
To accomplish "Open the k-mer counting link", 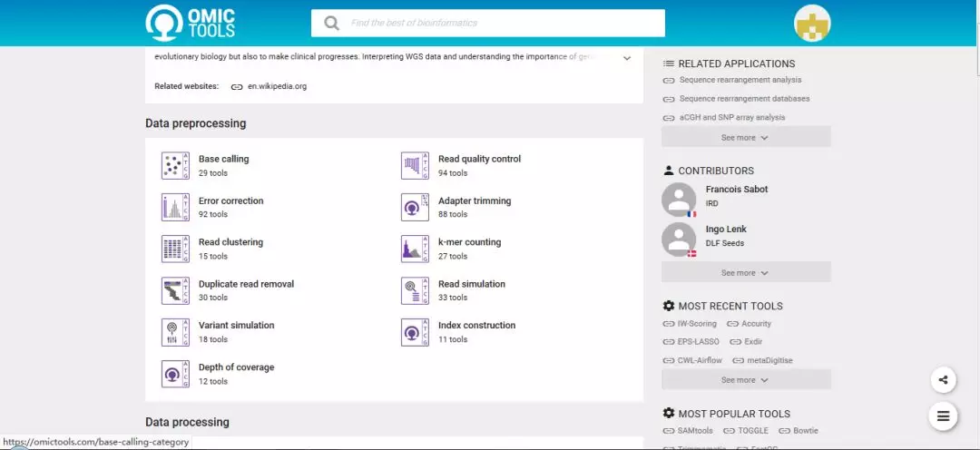I will [469, 242].
